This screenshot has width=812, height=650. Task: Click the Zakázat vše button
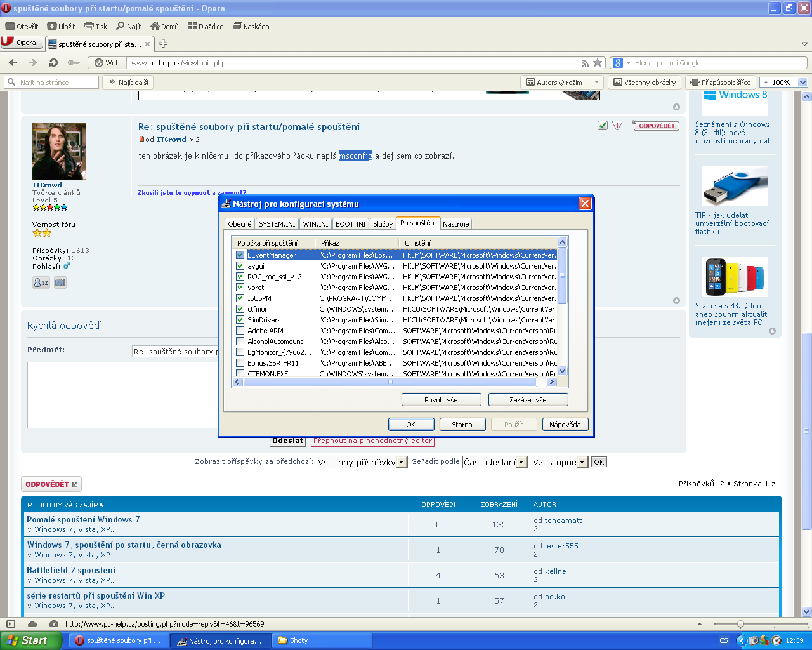(x=528, y=400)
